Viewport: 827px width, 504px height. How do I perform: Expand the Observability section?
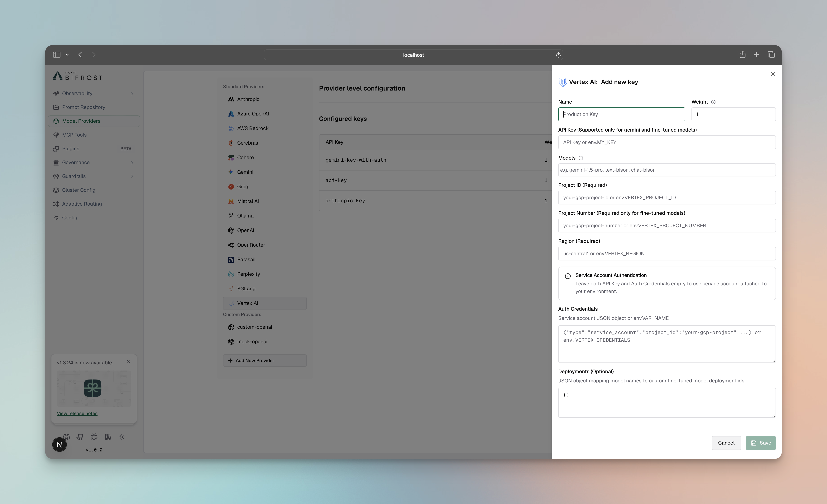pos(132,94)
